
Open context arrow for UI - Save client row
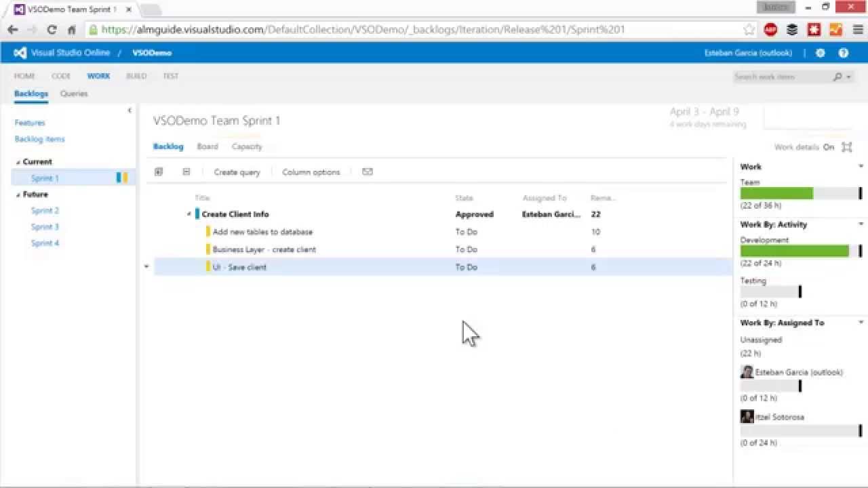point(146,267)
